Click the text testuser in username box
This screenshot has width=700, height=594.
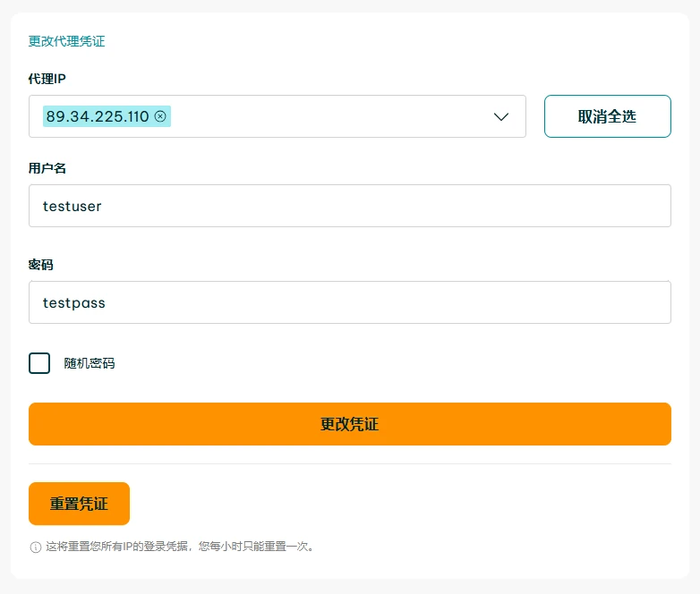[73, 206]
